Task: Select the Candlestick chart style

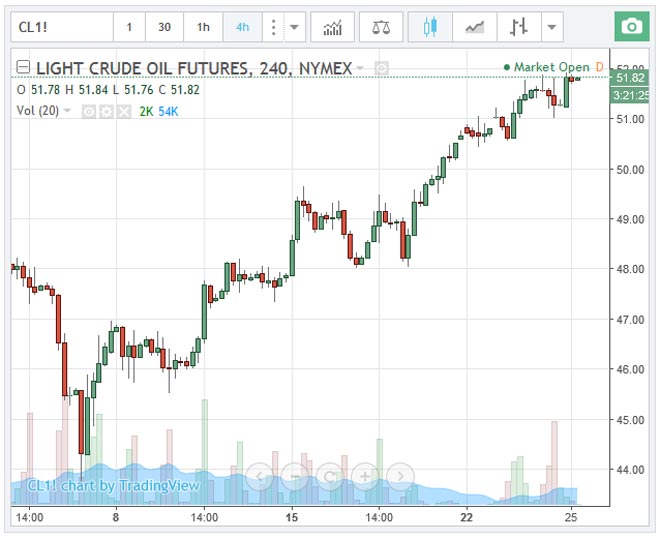Action: coord(430,27)
